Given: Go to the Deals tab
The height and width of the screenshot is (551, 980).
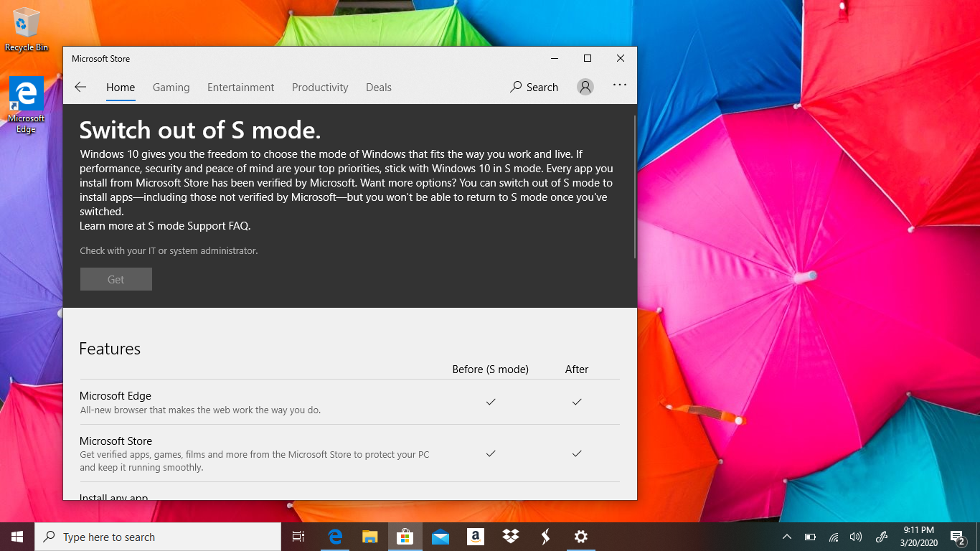Looking at the screenshot, I should [379, 88].
